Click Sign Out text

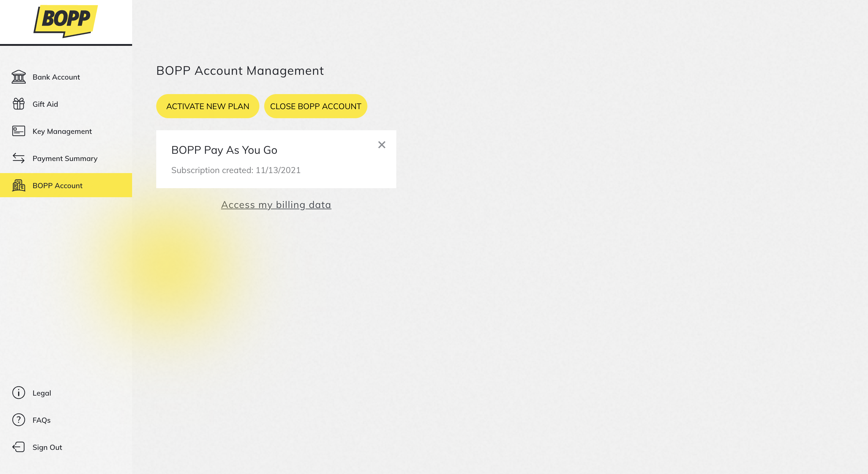click(47, 447)
